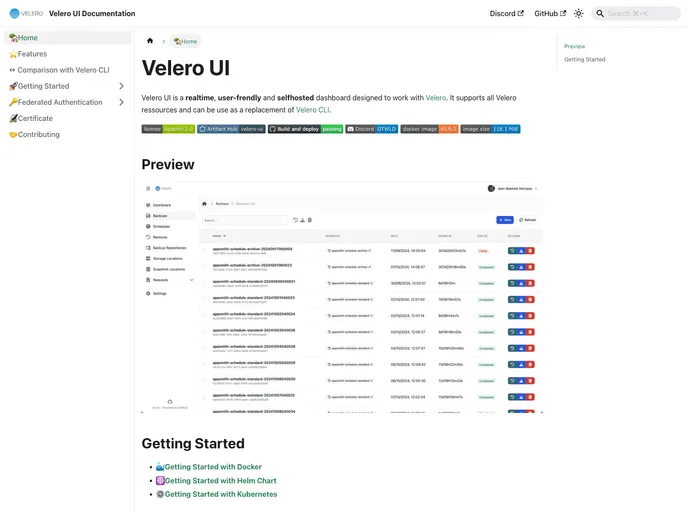The image size is (688, 512).
Task: Open the GitHub external link
Action: (550, 14)
